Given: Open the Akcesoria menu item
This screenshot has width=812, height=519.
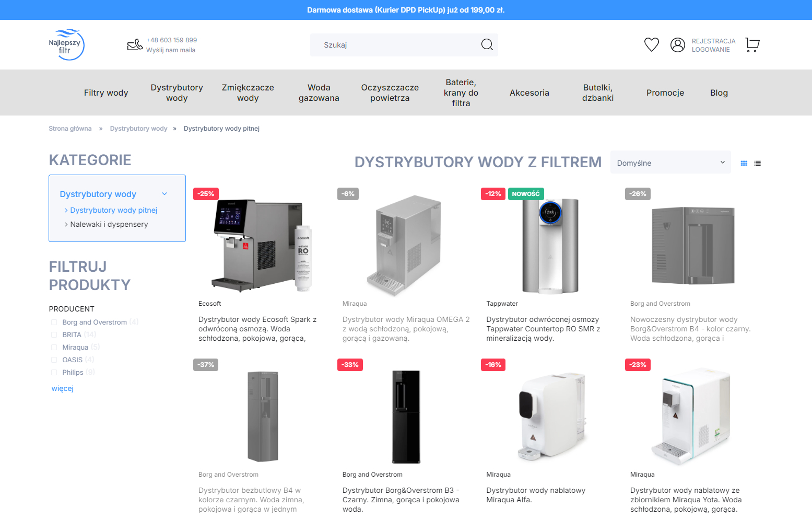Looking at the screenshot, I should (x=529, y=93).
